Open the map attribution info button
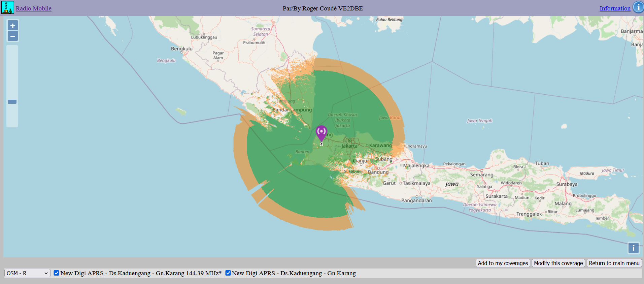644x284 pixels. point(633,248)
